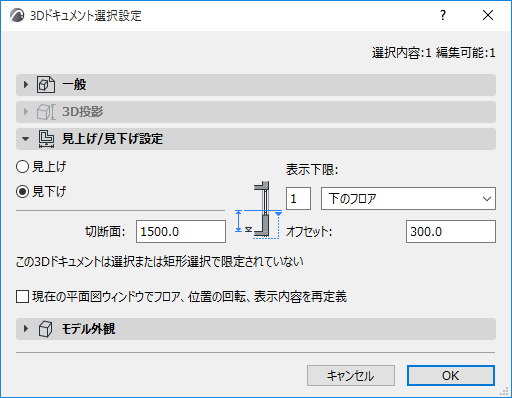Close the 3Dドキュメント選択設定 dialog

[488, 15]
